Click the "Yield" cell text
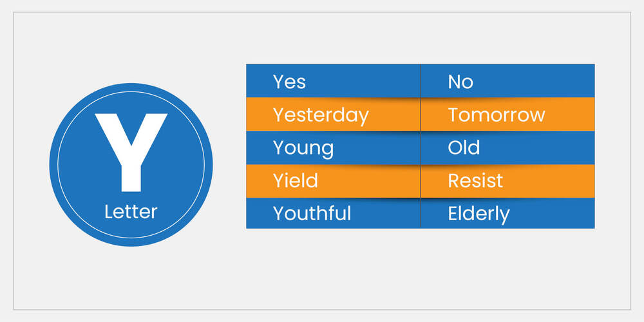Screen dimensions: 644x322 pos(295,180)
